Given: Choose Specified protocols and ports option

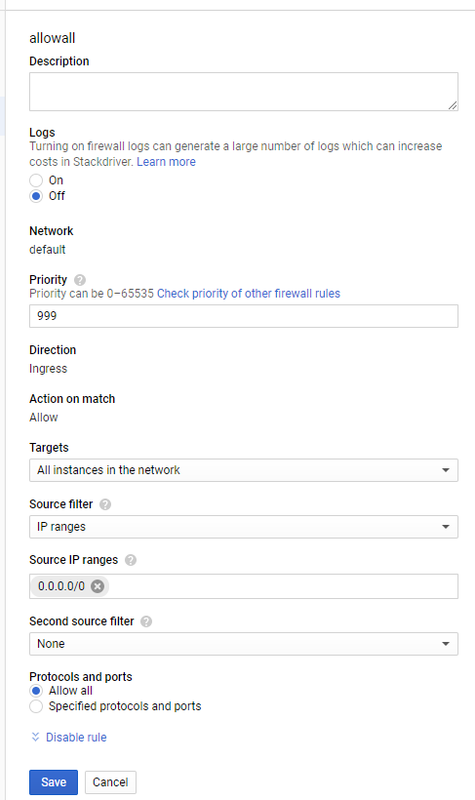Looking at the screenshot, I should point(36,706).
